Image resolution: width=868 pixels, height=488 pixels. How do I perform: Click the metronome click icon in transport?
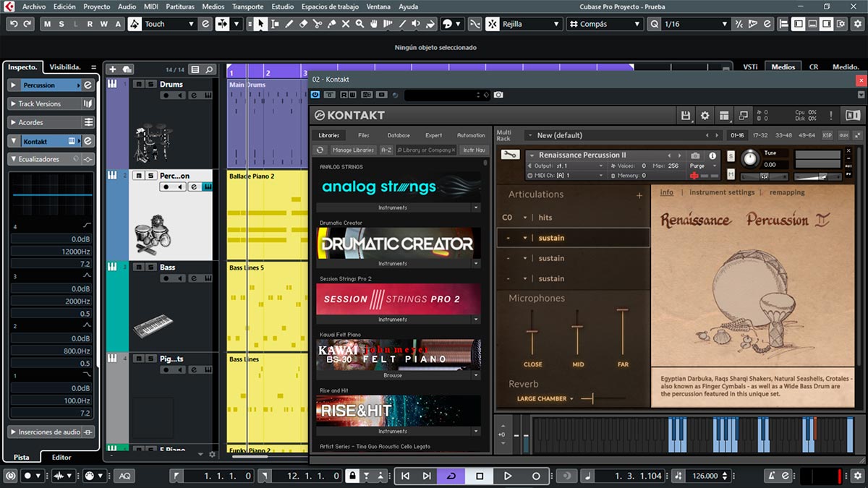[773, 476]
